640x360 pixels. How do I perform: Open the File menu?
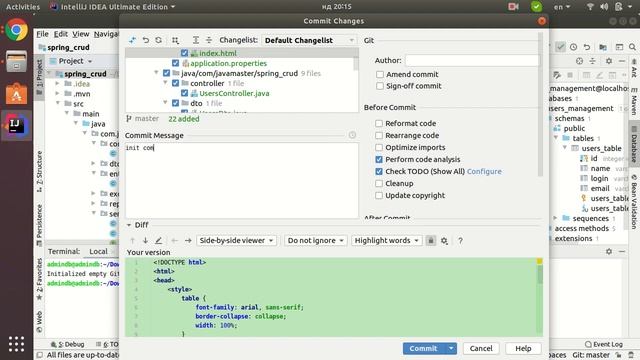[42, 34]
